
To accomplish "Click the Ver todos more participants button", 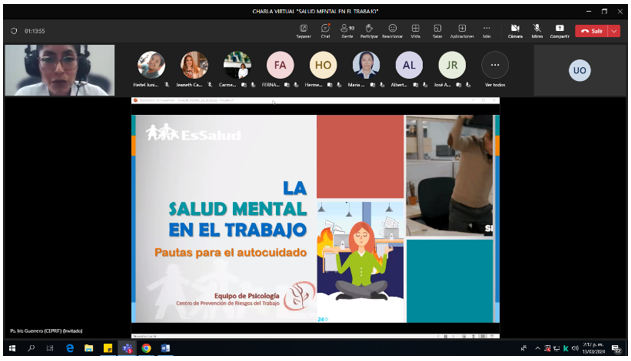I will pos(495,65).
